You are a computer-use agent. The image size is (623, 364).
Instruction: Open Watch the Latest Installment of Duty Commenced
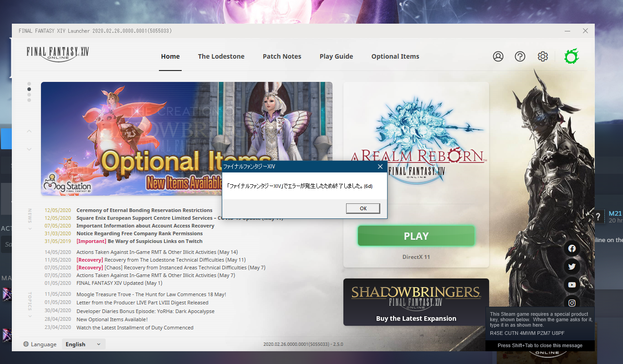135,328
